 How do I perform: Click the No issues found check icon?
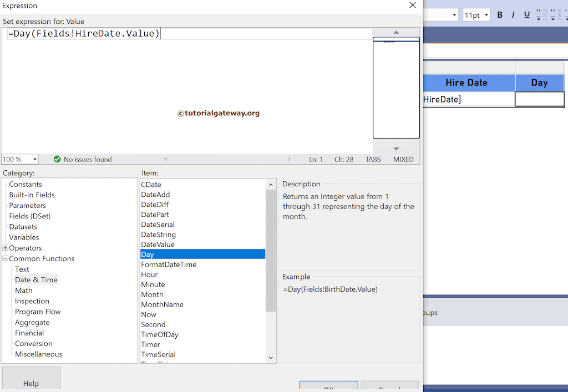(x=57, y=159)
